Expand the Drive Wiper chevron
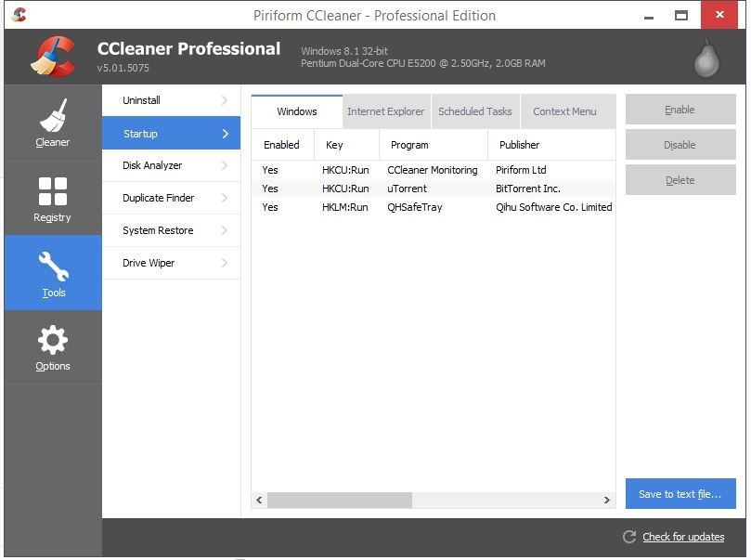The height and width of the screenshot is (560, 751). tap(225, 263)
